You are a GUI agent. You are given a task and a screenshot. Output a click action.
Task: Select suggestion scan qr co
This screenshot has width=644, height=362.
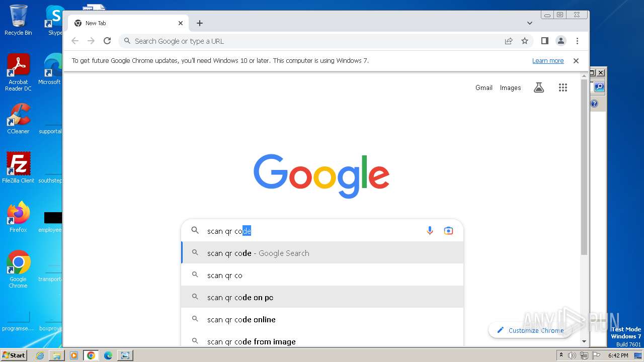click(322, 275)
